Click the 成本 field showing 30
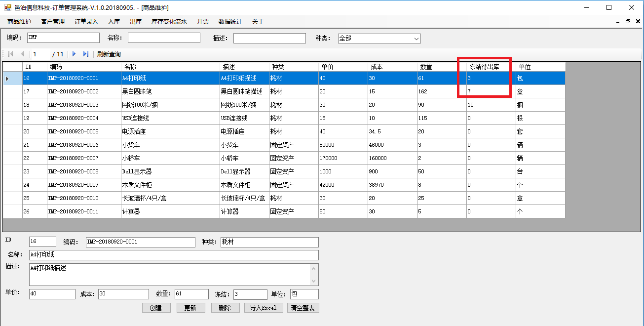The image size is (644, 326). tap(123, 294)
